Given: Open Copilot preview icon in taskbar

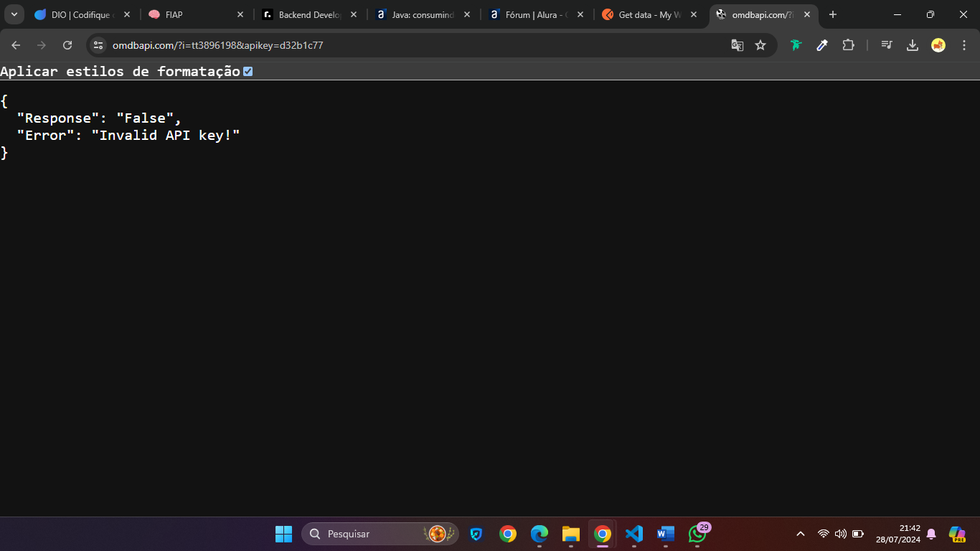Looking at the screenshot, I should (x=957, y=534).
